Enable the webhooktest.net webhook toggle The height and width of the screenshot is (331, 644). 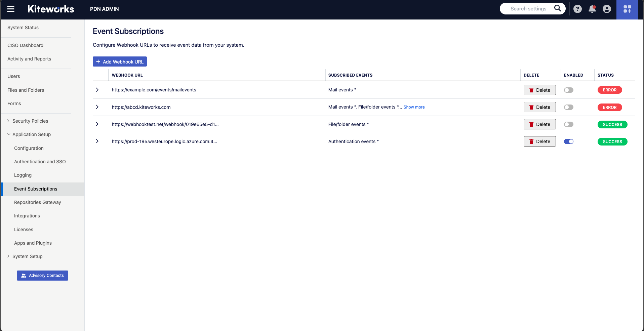point(569,124)
